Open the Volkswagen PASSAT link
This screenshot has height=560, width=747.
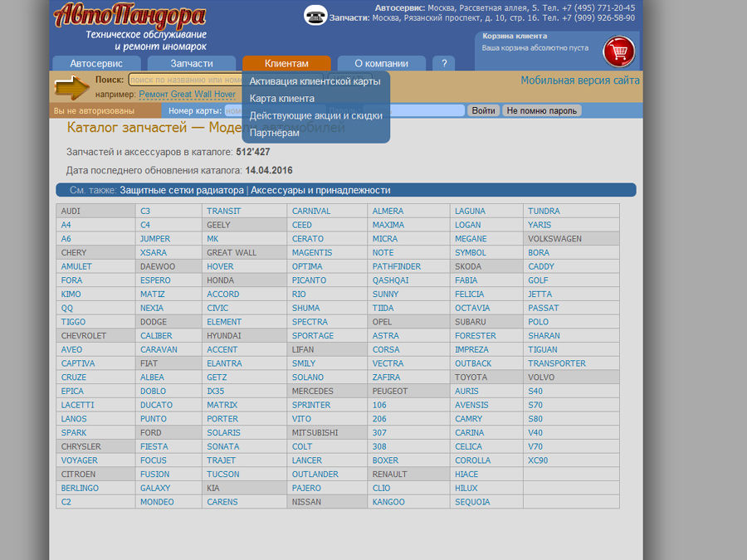(544, 308)
